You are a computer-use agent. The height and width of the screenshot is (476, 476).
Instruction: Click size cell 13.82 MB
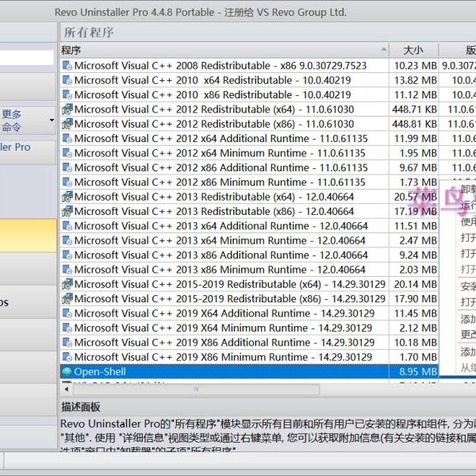tap(415, 80)
